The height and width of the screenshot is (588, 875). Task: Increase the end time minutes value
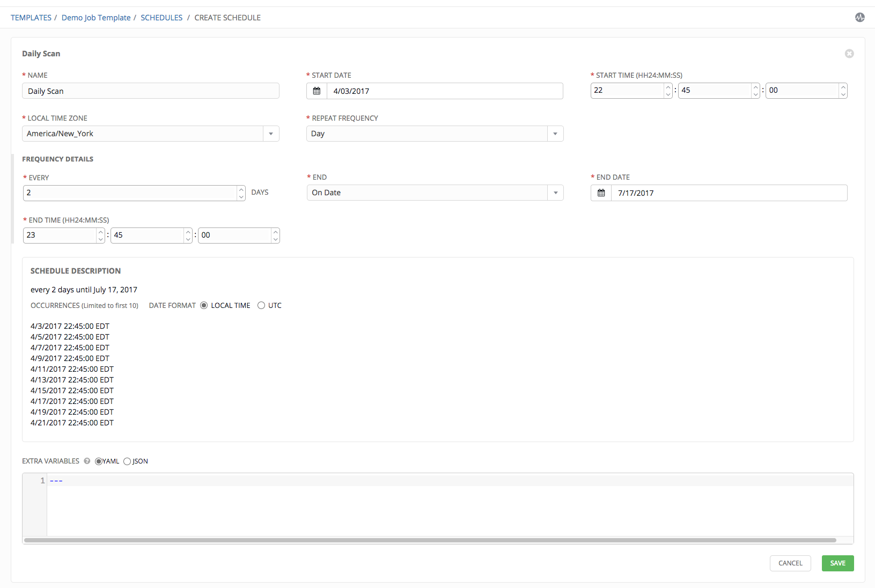(188, 232)
